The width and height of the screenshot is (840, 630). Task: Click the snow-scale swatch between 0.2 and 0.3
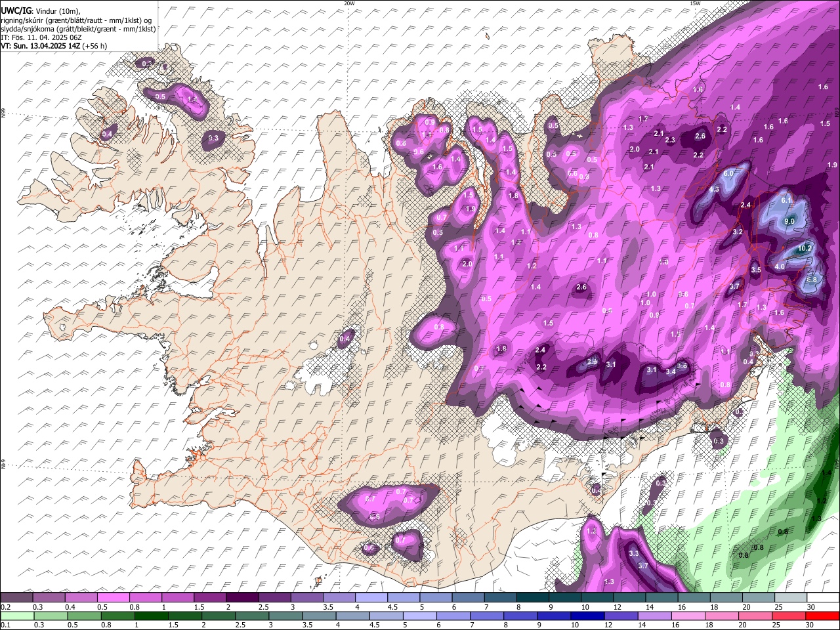(17, 598)
